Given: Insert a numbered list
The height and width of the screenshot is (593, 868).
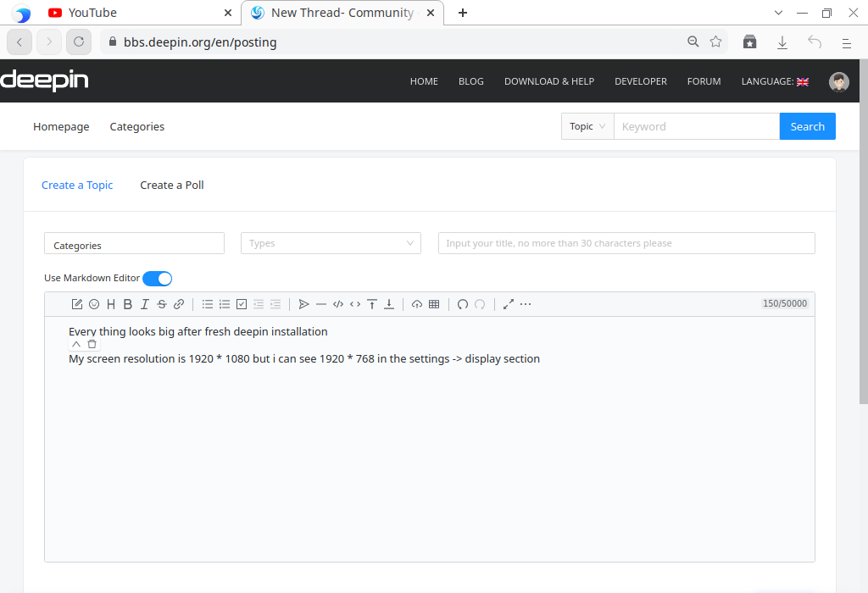Looking at the screenshot, I should (224, 304).
